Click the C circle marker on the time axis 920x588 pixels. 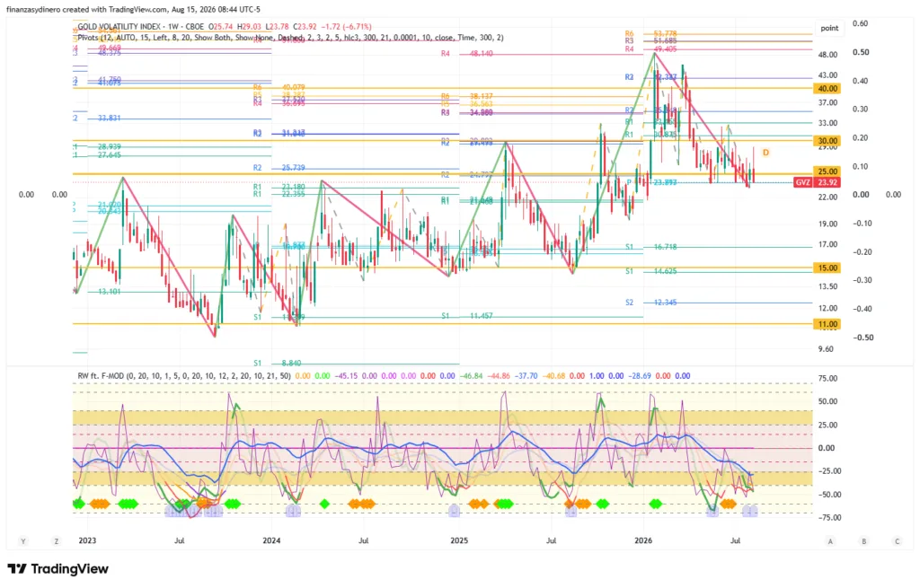pyautogui.click(x=897, y=541)
